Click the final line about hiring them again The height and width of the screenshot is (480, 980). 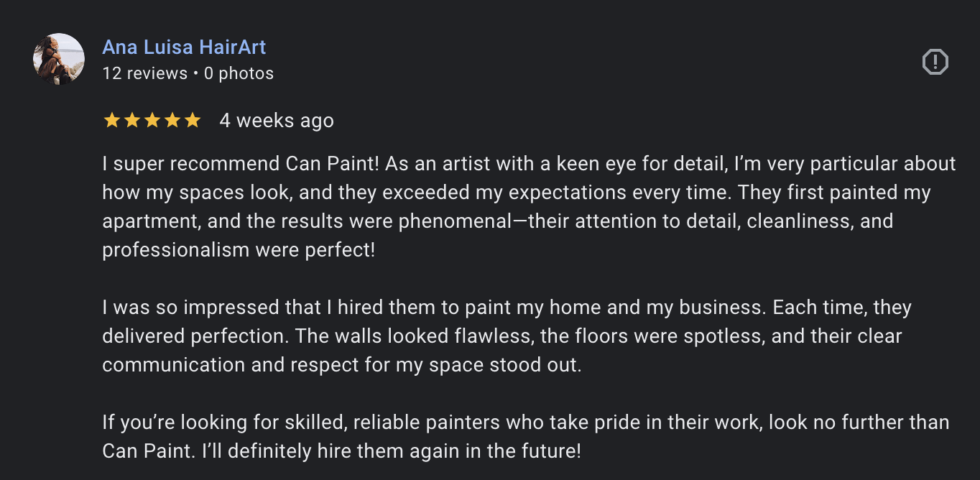pyautogui.click(x=341, y=451)
